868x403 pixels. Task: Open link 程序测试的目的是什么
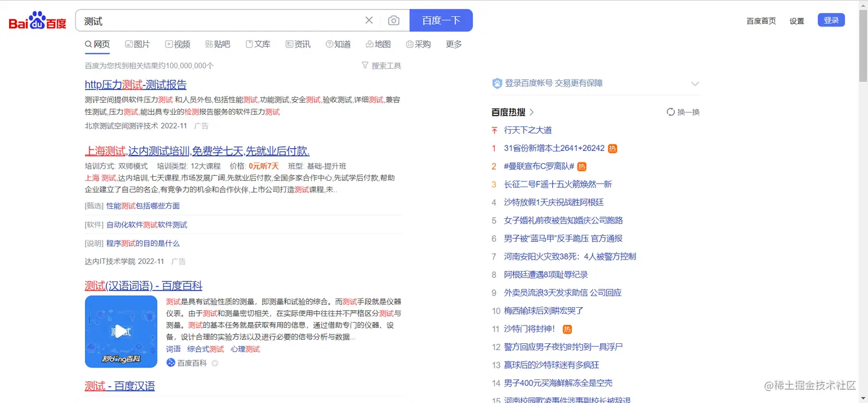(143, 243)
